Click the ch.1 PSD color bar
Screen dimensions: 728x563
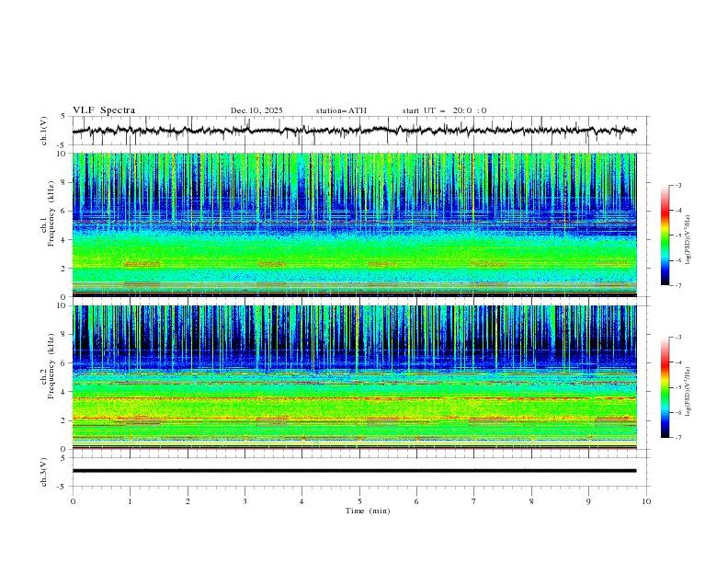click(665, 236)
